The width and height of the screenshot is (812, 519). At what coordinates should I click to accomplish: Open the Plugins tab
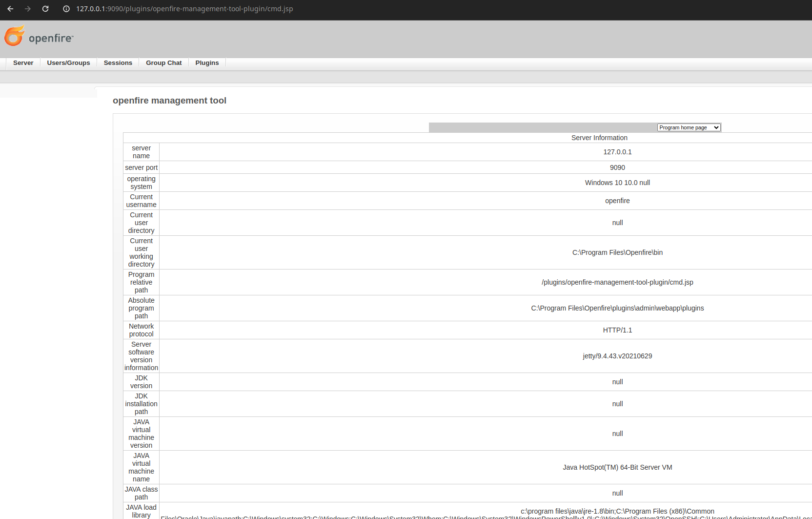[207, 63]
